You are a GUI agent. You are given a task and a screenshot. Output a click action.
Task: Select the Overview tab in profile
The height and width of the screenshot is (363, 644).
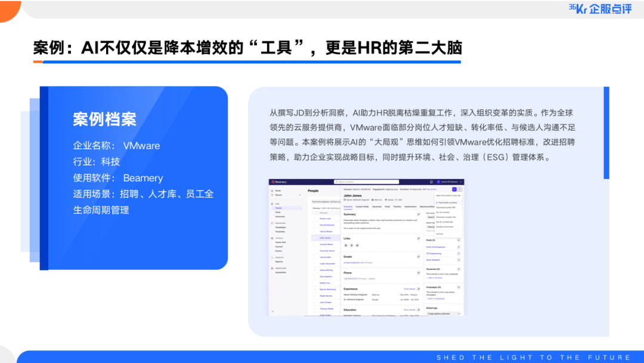tap(348, 207)
